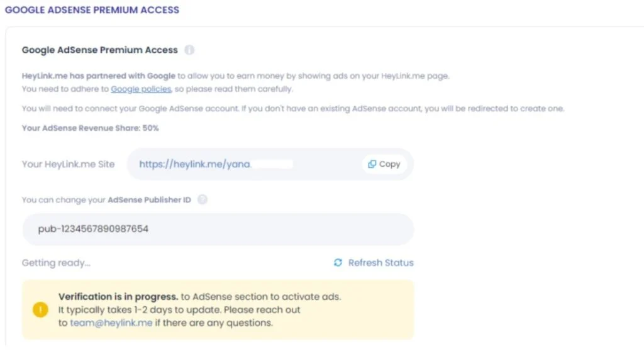This screenshot has height=354, width=644.
Task: Click the Getting ready status text
Action: tap(56, 263)
